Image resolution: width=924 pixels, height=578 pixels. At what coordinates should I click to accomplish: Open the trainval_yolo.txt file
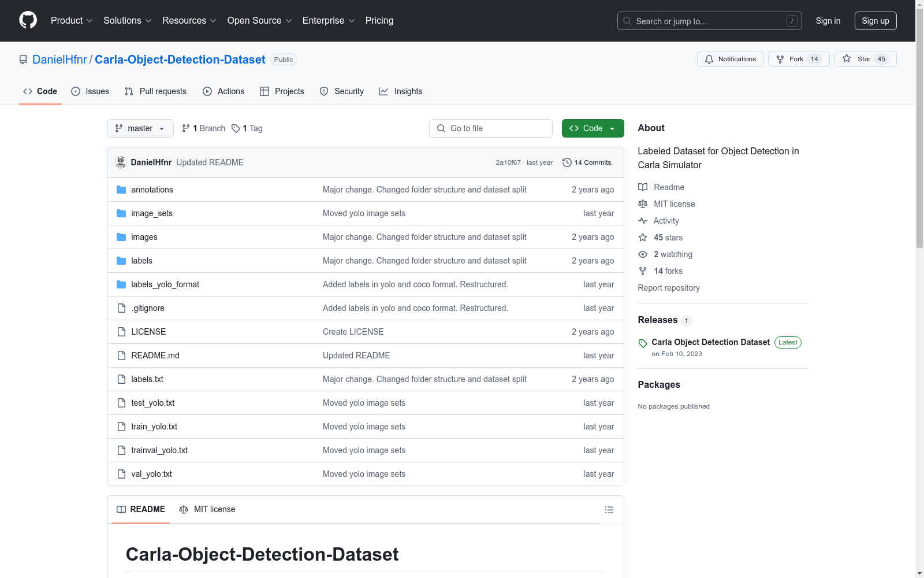pos(159,450)
